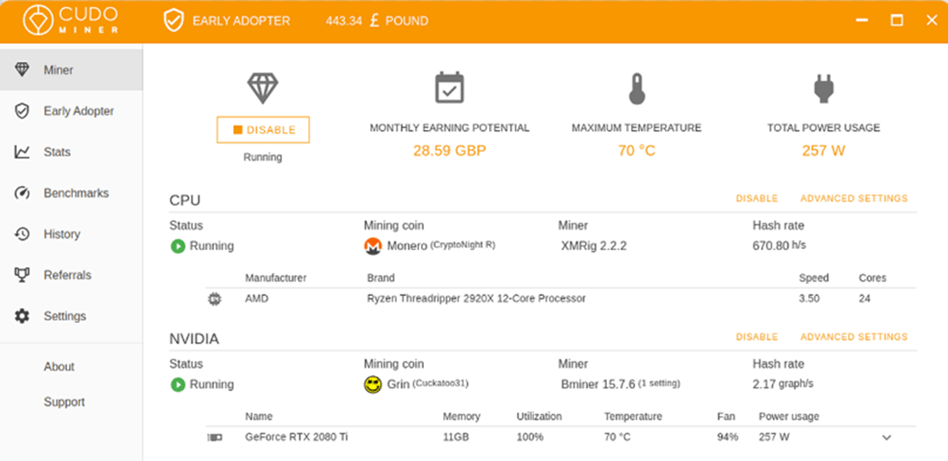
Task: Stop mining with the main Disable button
Action: coord(263,130)
